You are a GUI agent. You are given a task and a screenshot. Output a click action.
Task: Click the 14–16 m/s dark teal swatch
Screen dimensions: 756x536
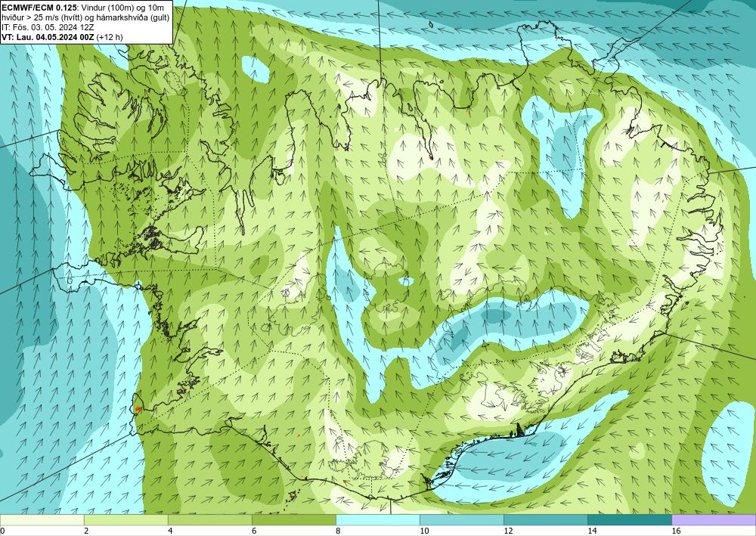click(x=629, y=519)
